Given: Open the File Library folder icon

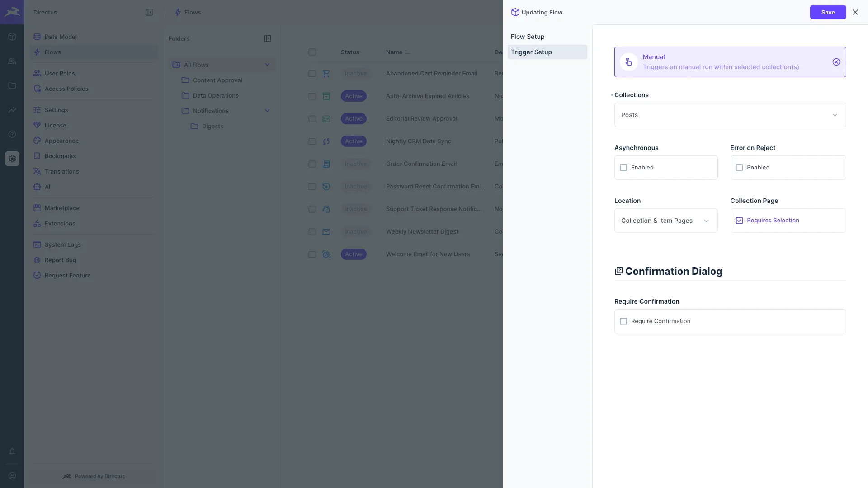Looking at the screenshot, I should pyautogui.click(x=12, y=85).
